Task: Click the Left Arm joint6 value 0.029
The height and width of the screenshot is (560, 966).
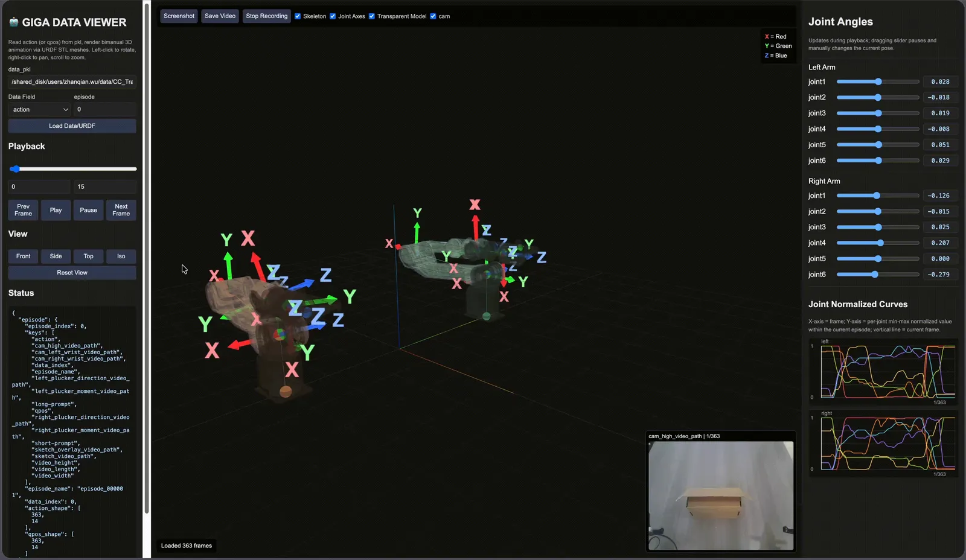Action: [940, 161]
